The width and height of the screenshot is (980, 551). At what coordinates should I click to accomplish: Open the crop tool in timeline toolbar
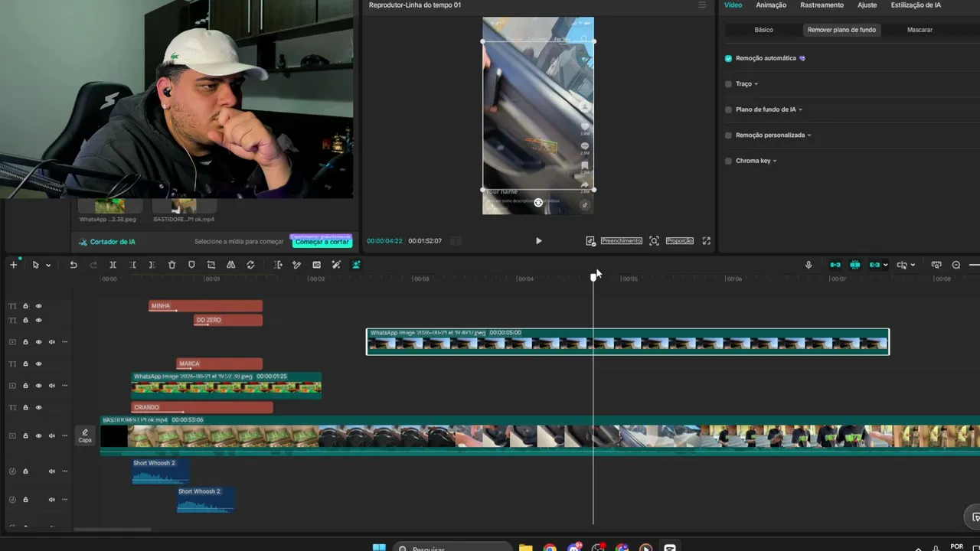tap(211, 265)
